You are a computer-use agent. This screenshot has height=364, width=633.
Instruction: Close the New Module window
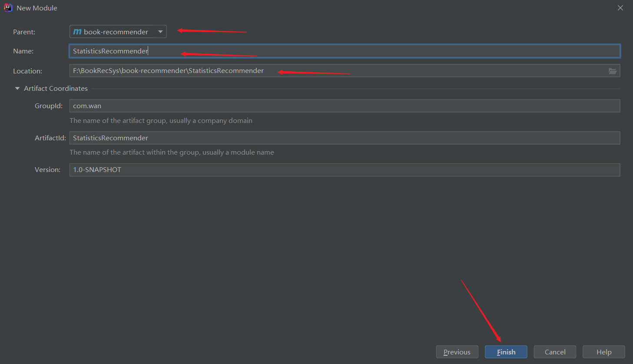pos(620,8)
